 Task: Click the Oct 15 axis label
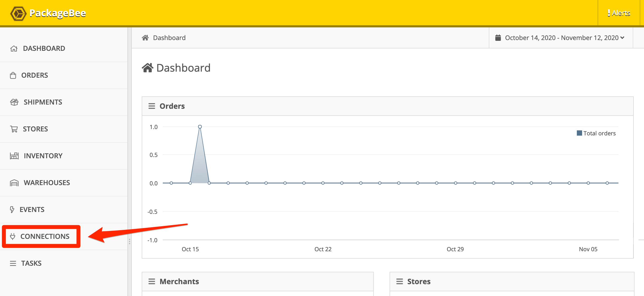point(190,249)
